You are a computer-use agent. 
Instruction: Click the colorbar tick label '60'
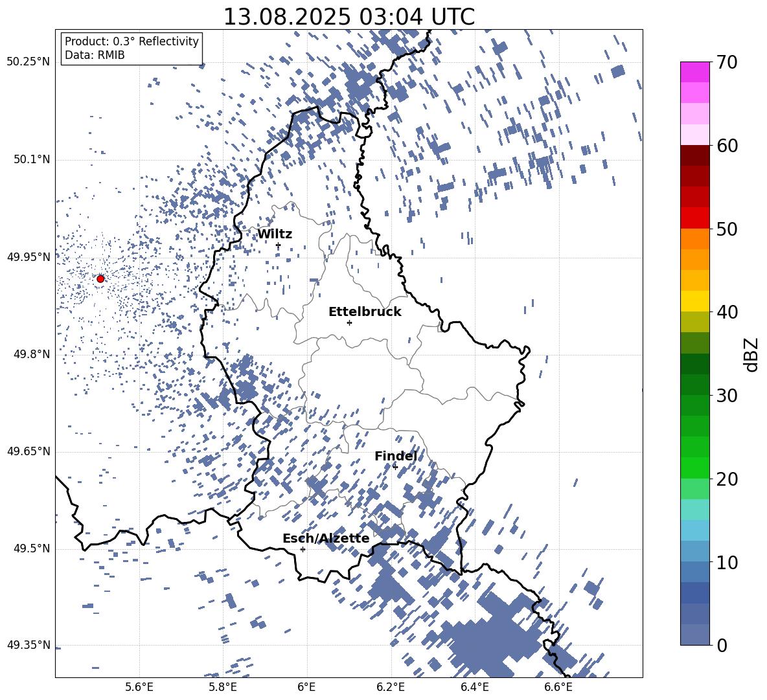[727, 146]
